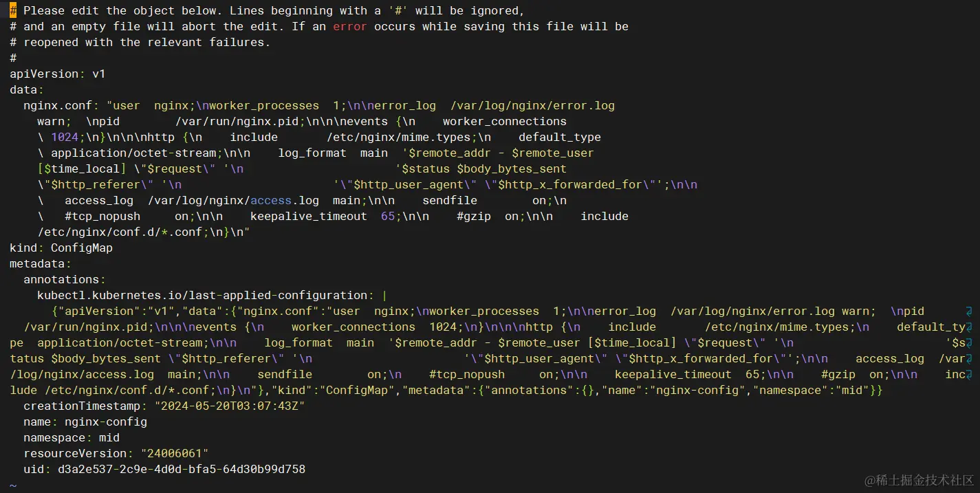Click the blue word 'access' in access.log
This screenshot has height=493, width=980.
coord(271,200)
